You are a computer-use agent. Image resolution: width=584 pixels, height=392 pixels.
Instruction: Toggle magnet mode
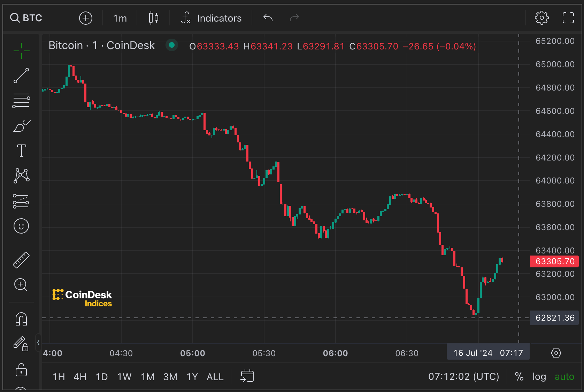pyautogui.click(x=21, y=319)
